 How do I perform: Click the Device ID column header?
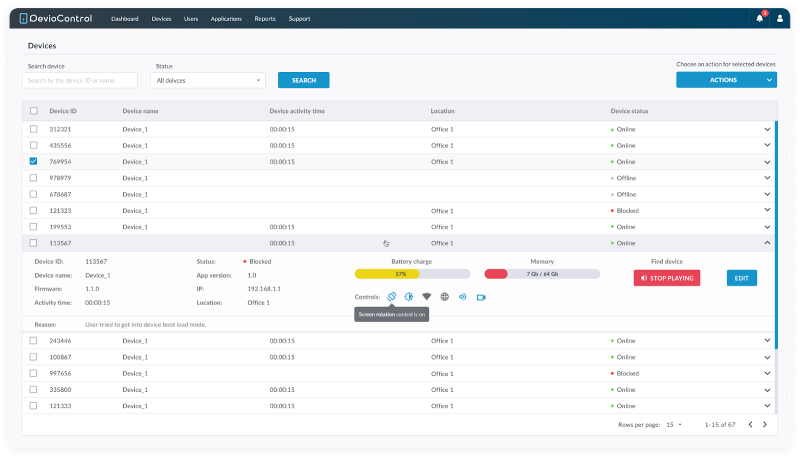[x=63, y=111]
